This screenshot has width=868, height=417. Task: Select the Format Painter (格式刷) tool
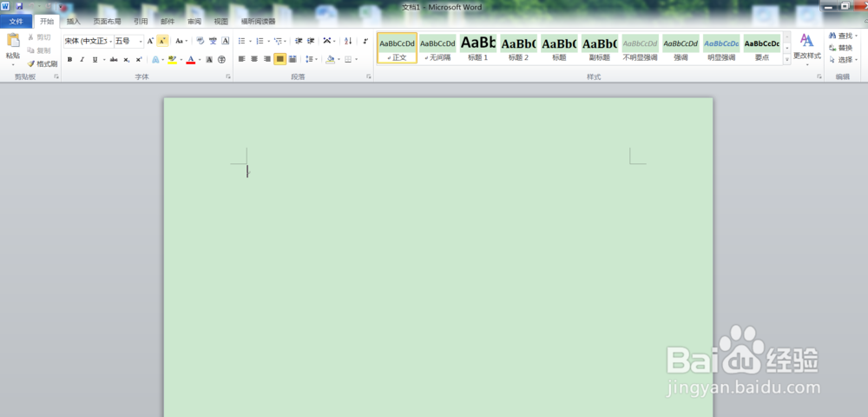[x=43, y=63]
